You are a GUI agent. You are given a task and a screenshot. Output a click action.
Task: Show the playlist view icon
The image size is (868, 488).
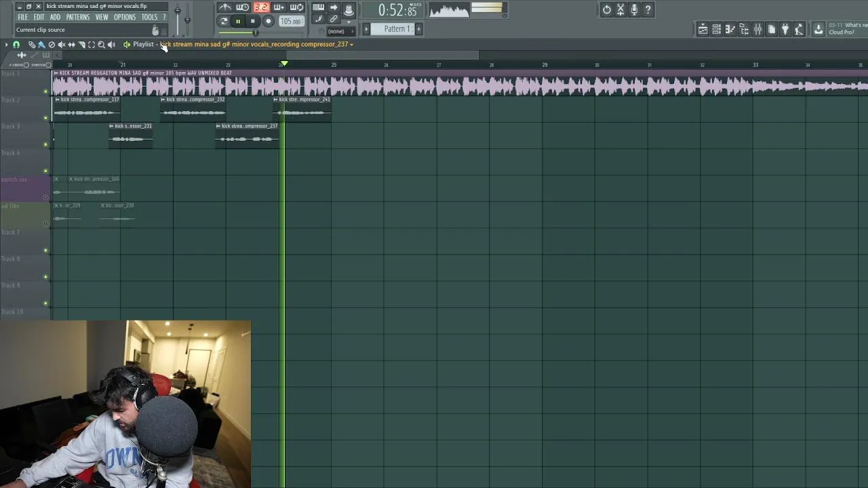(x=703, y=29)
